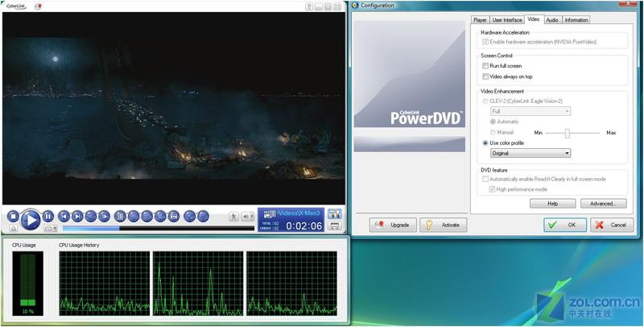Toggle High performance mode checkbox
The height and width of the screenshot is (327, 644).
coord(493,189)
